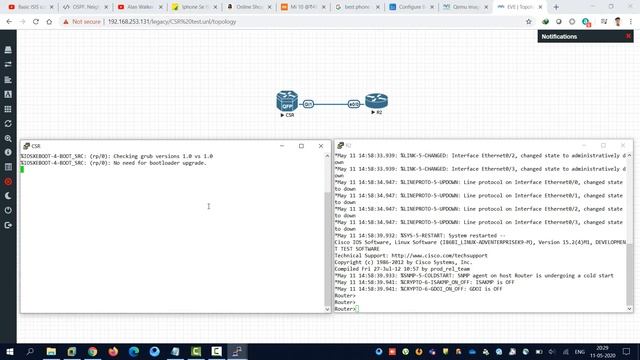Toggle Night mode moon icon
The width and height of the screenshot is (640, 360).
click(8, 196)
